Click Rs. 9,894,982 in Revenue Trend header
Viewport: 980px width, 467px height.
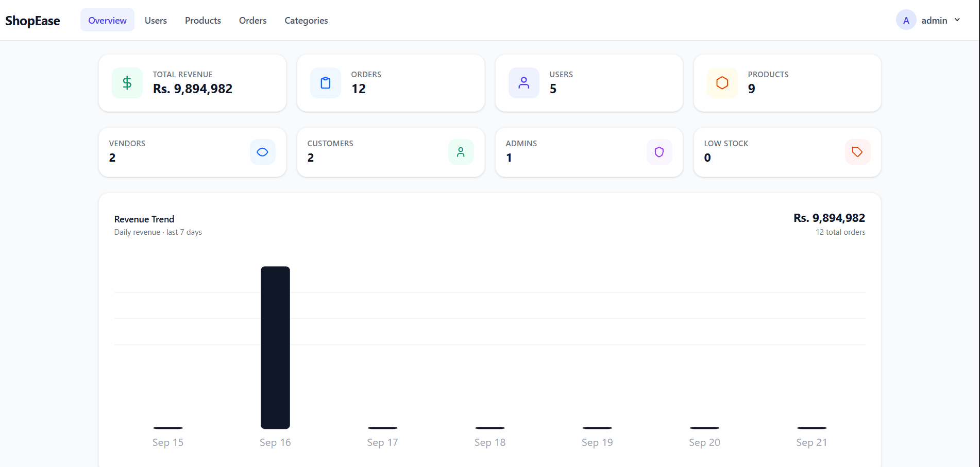[x=829, y=218]
